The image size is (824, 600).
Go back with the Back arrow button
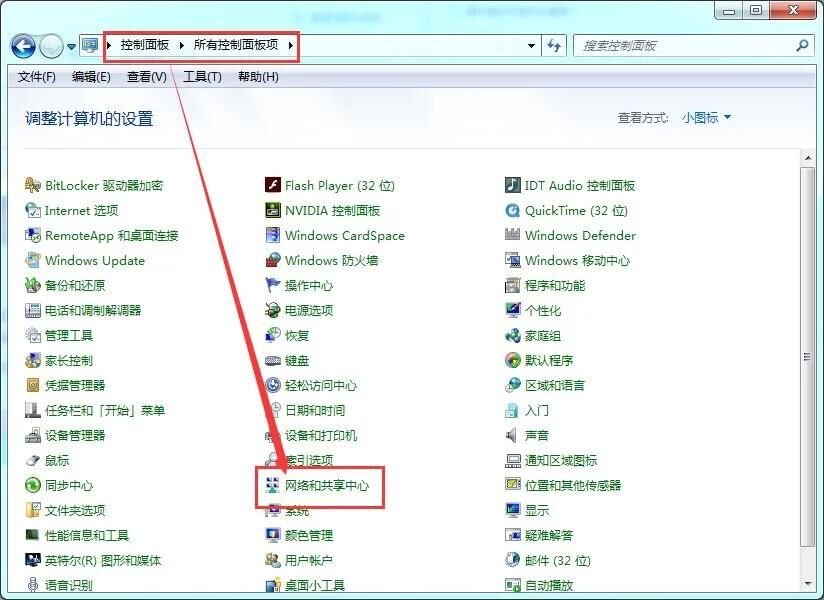23,46
